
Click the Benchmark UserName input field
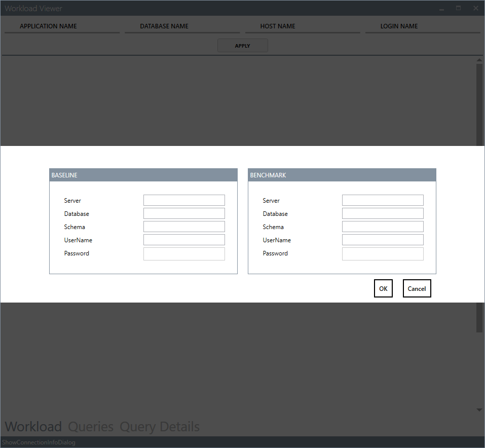coord(383,240)
